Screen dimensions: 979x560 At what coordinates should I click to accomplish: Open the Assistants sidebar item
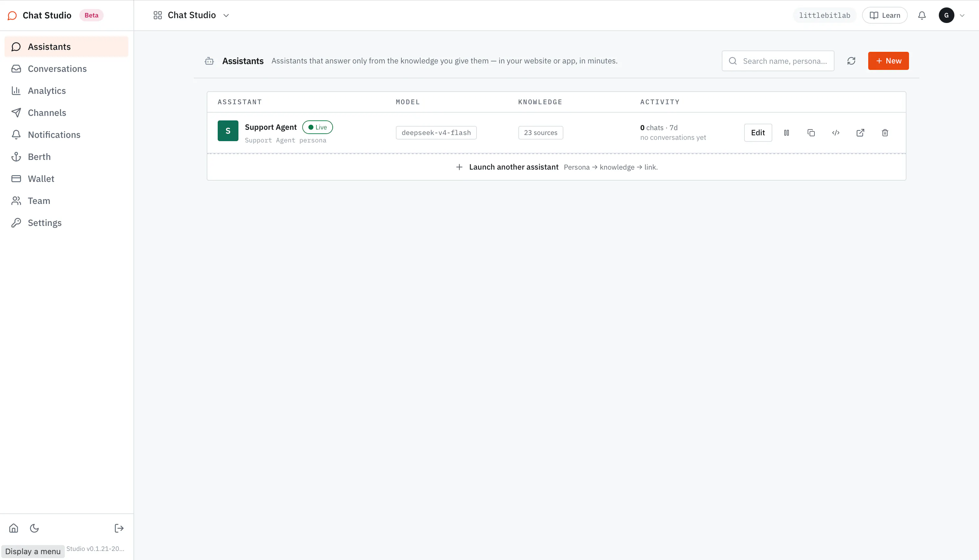pos(66,47)
